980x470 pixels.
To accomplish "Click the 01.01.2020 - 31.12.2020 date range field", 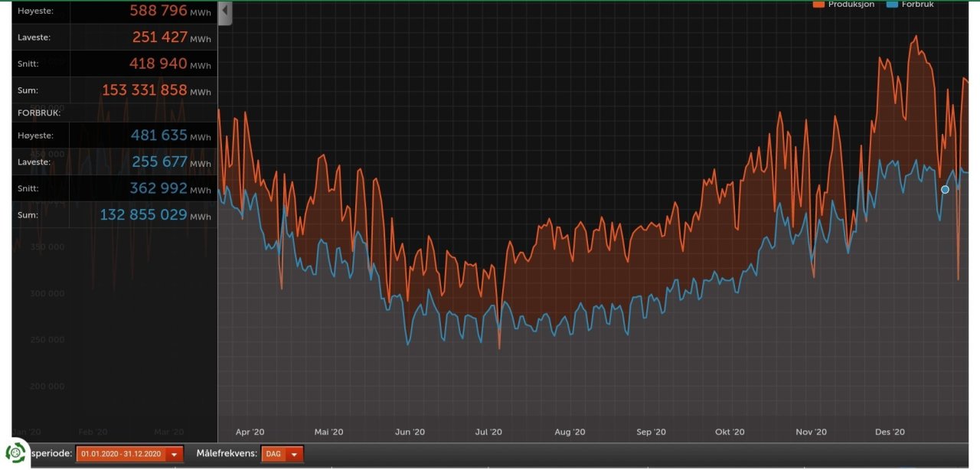I will (121, 454).
